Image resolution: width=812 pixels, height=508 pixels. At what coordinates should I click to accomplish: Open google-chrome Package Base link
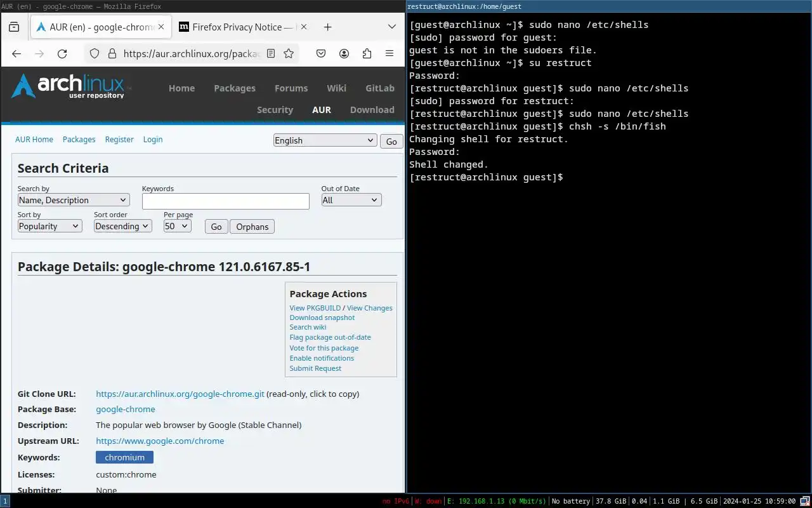click(126, 410)
